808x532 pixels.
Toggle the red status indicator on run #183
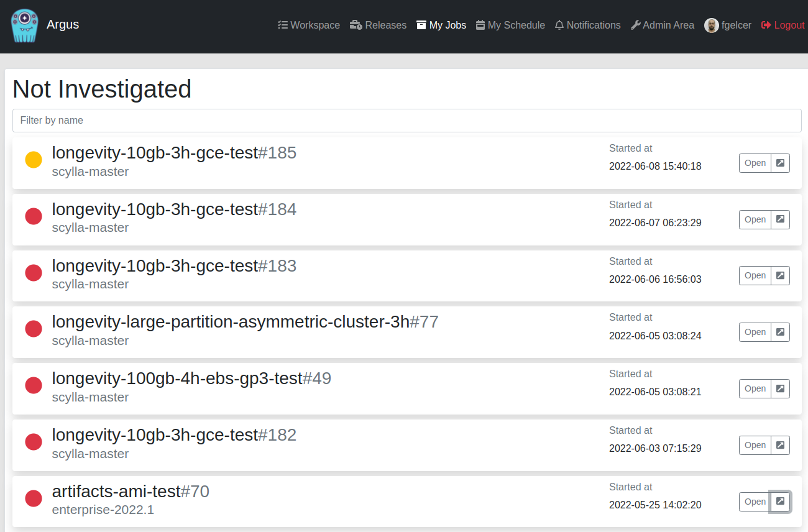[x=33, y=272]
